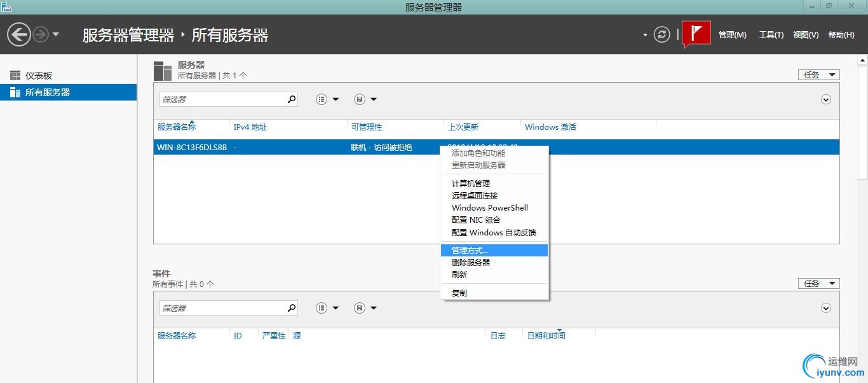868x383 pixels.
Task: Open the 工具(T) menu
Action: click(771, 35)
